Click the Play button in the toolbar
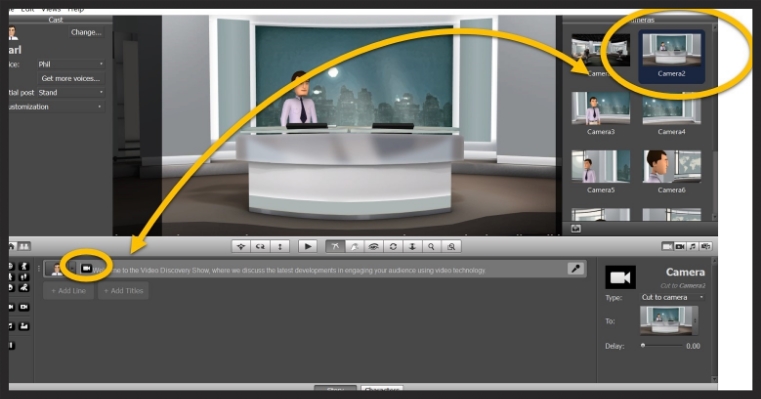The height and width of the screenshot is (399, 761). coord(308,247)
